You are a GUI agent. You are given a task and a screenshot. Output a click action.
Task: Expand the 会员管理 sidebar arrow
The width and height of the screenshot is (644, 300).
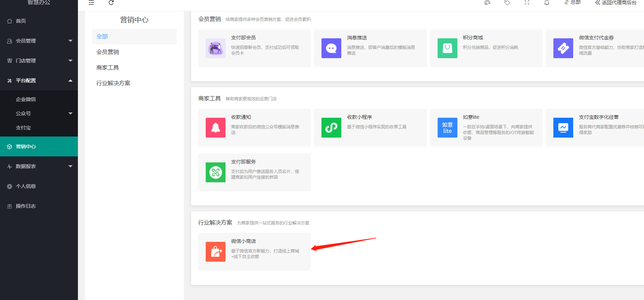(x=70, y=41)
